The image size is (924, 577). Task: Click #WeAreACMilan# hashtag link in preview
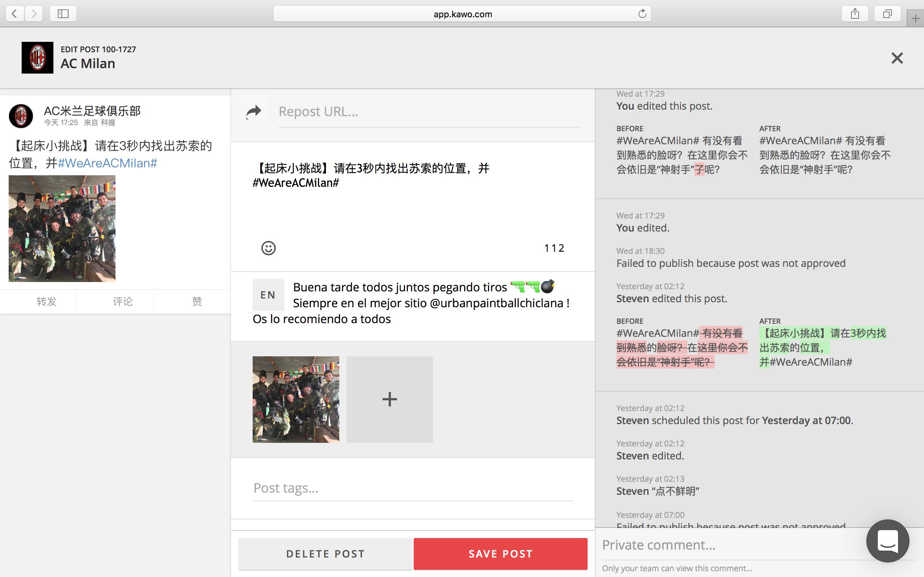107,163
